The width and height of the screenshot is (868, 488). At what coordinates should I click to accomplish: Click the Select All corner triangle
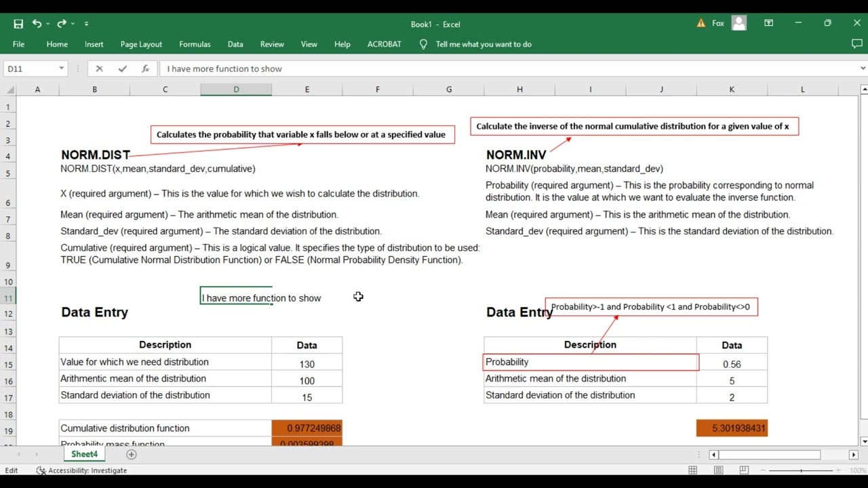coord(9,89)
